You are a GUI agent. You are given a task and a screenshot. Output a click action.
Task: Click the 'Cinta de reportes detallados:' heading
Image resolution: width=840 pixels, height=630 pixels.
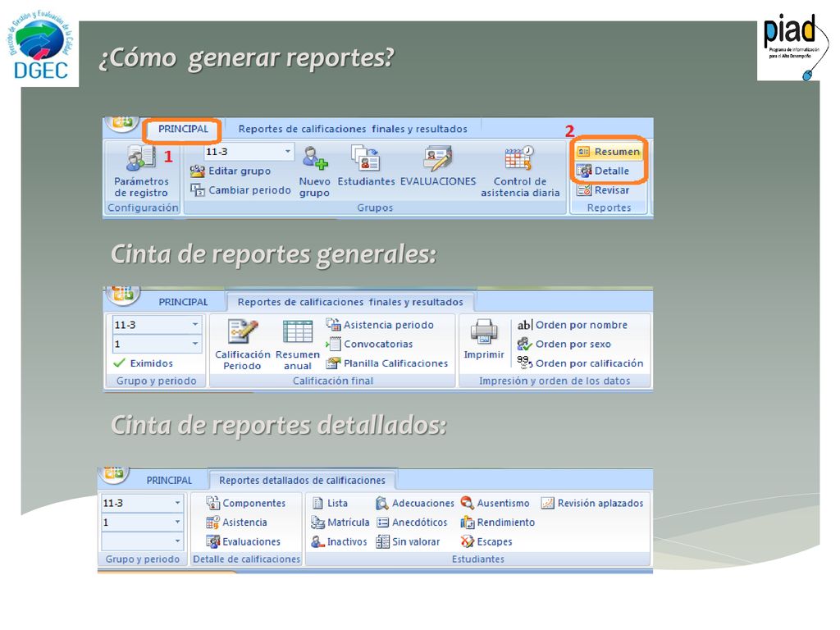[x=279, y=426]
